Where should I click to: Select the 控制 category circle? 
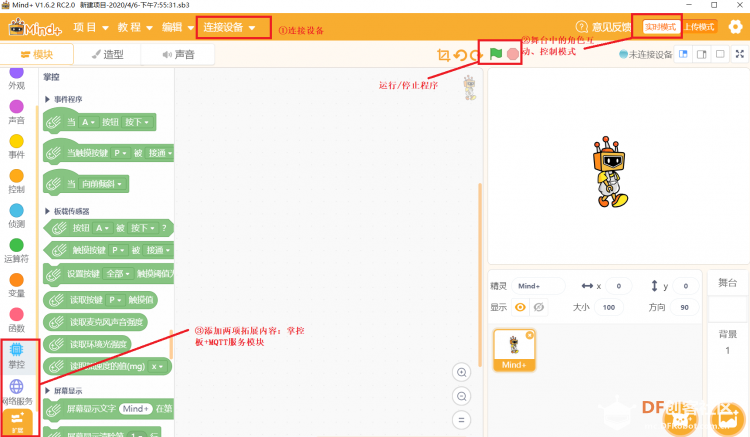tap(16, 175)
